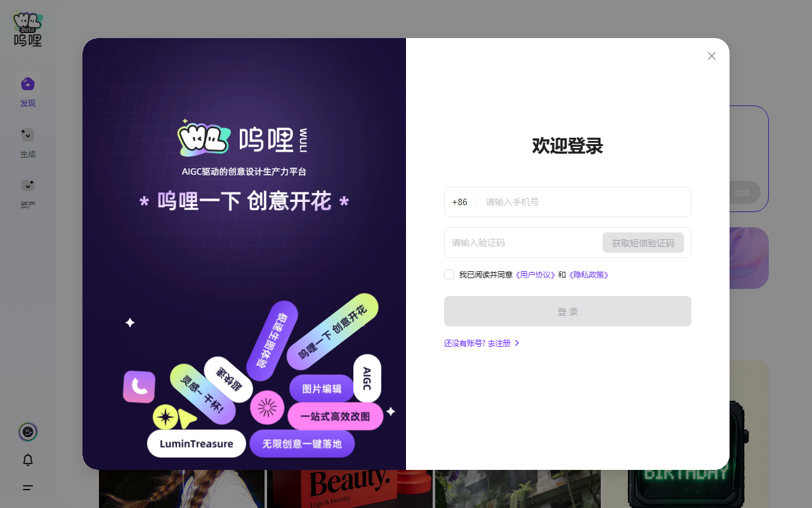Click 获取短信验证码 button
812x508 pixels.
(643, 243)
